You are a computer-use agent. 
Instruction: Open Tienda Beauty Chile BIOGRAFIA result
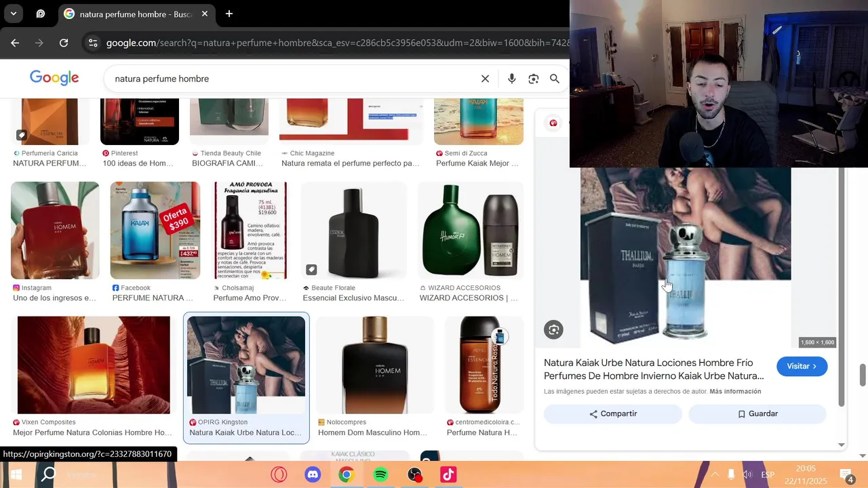(226, 163)
